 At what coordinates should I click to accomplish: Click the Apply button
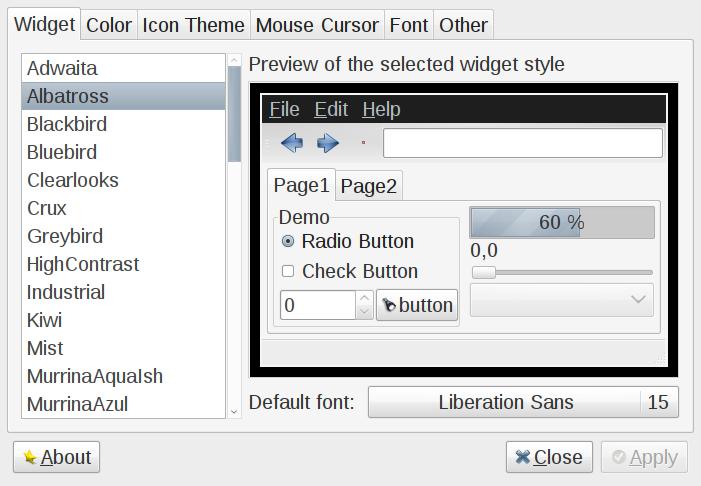[x=644, y=457]
